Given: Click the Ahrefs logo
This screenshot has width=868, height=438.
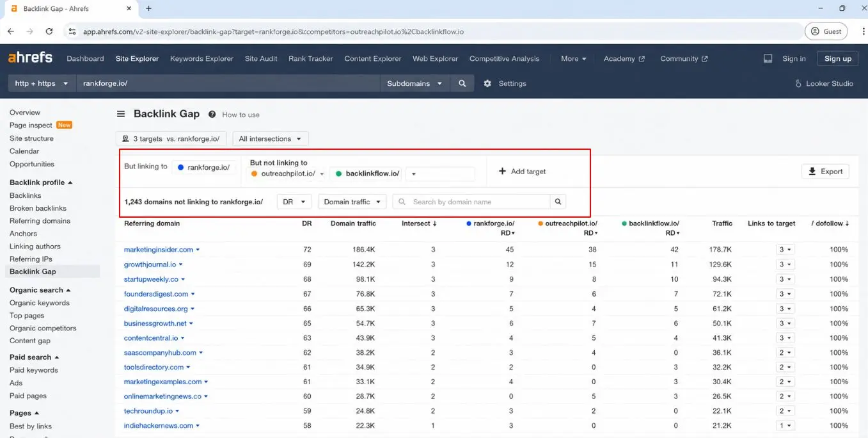Looking at the screenshot, I should click(x=30, y=58).
